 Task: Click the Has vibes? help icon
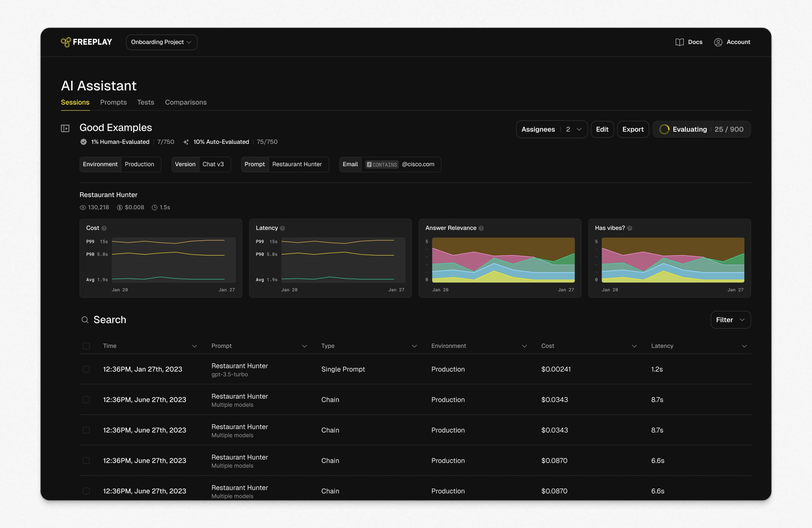[630, 228]
